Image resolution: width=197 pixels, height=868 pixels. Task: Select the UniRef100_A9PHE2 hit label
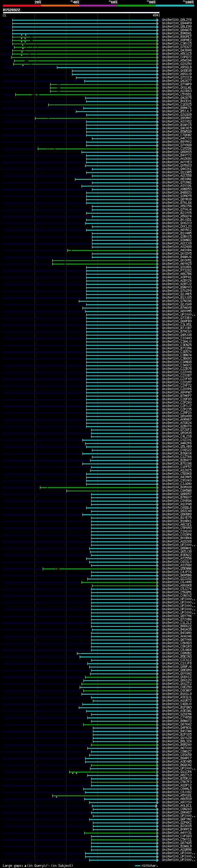(177, 40)
